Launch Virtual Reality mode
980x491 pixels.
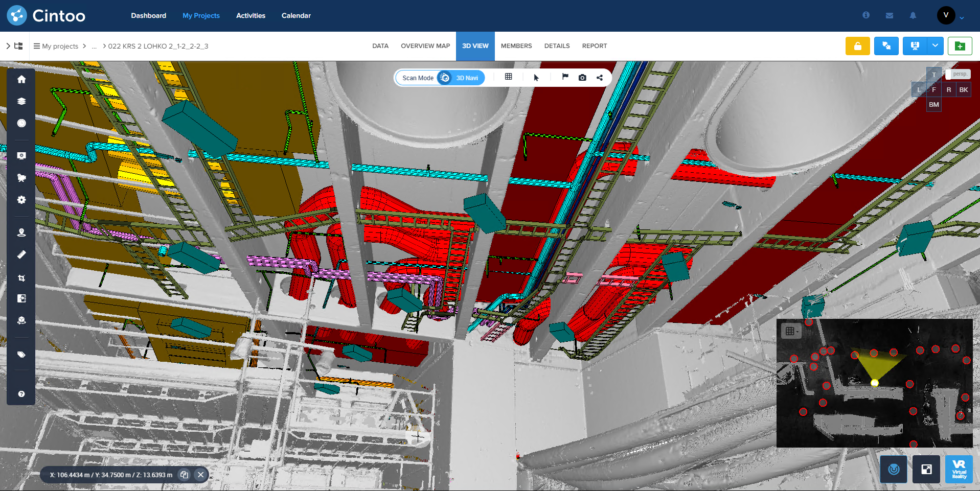(x=959, y=469)
